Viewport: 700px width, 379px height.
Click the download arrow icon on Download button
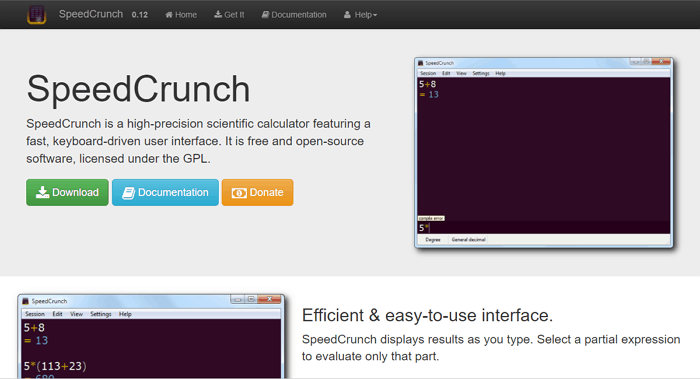tap(42, 192)
